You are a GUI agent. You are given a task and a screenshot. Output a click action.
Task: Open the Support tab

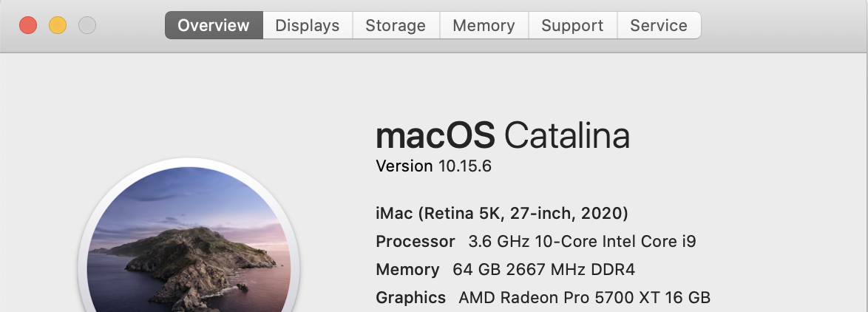pos(572,26)
